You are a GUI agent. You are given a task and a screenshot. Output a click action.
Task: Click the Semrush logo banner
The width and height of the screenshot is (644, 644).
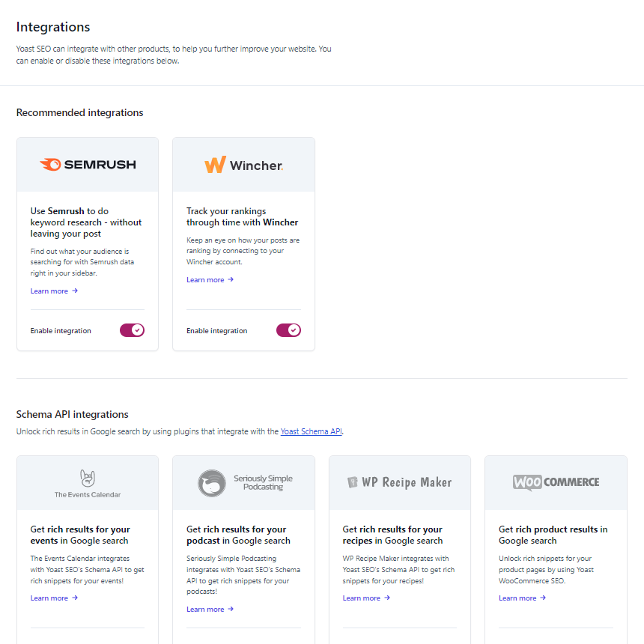coord(88,165)
